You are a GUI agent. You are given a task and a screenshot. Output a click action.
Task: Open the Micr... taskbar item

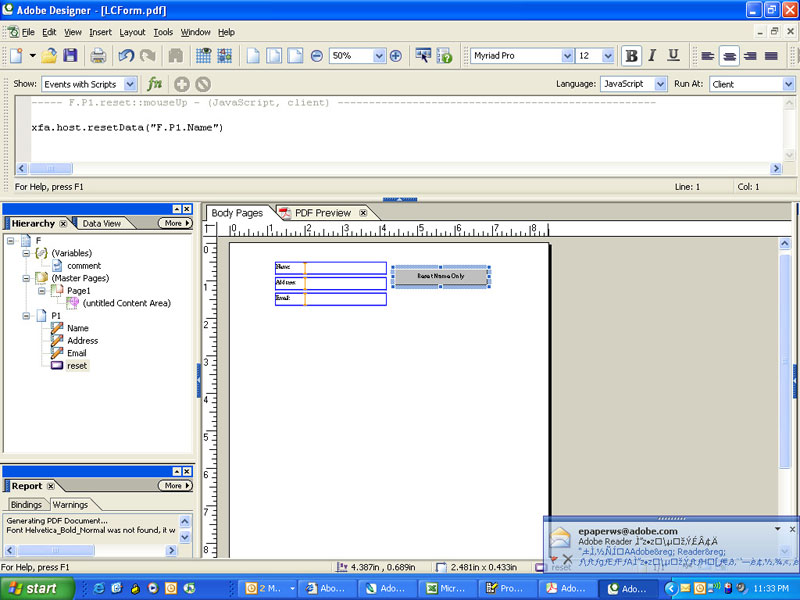[x=446, y=588]
